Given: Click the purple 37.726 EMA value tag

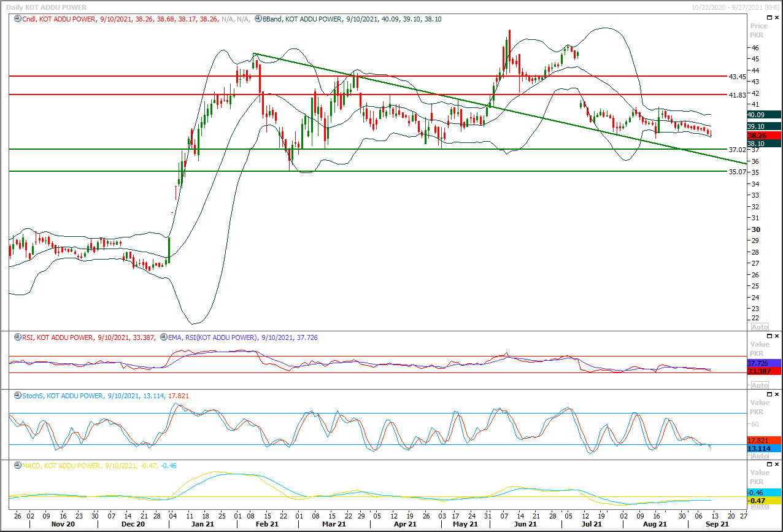Looking at the screenshot, I should [764, 363].
